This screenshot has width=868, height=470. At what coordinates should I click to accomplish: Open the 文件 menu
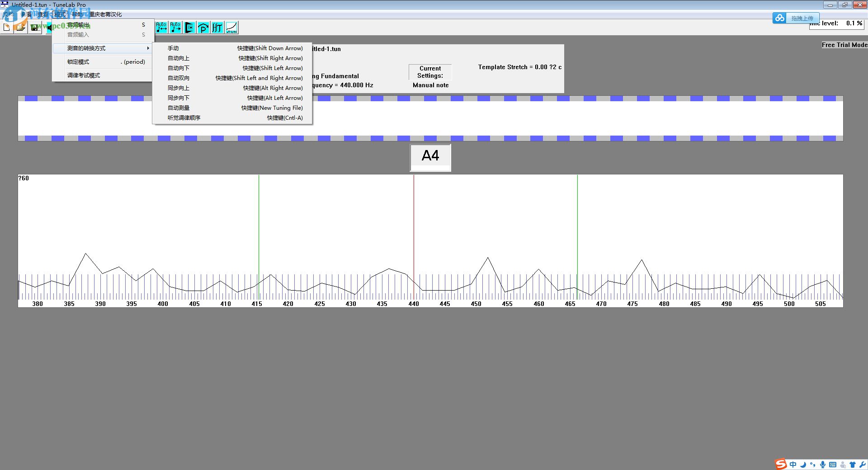[9, 14]
